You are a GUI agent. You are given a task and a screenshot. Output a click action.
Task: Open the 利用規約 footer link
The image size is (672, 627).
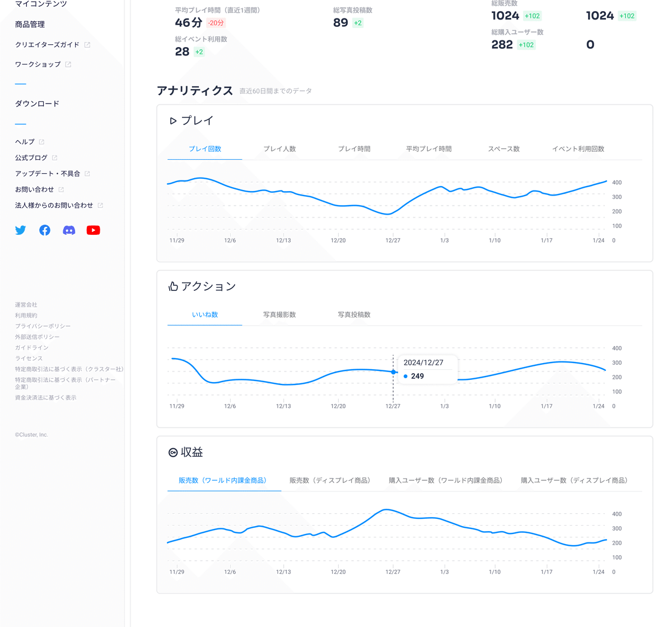coord(26,315)
